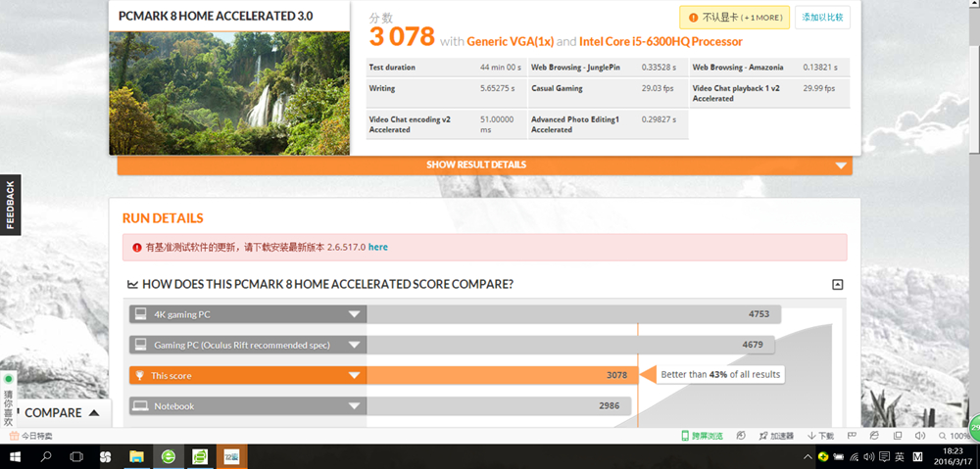
Task: Show hidden system tray icons
Action: tap(808, 457)
